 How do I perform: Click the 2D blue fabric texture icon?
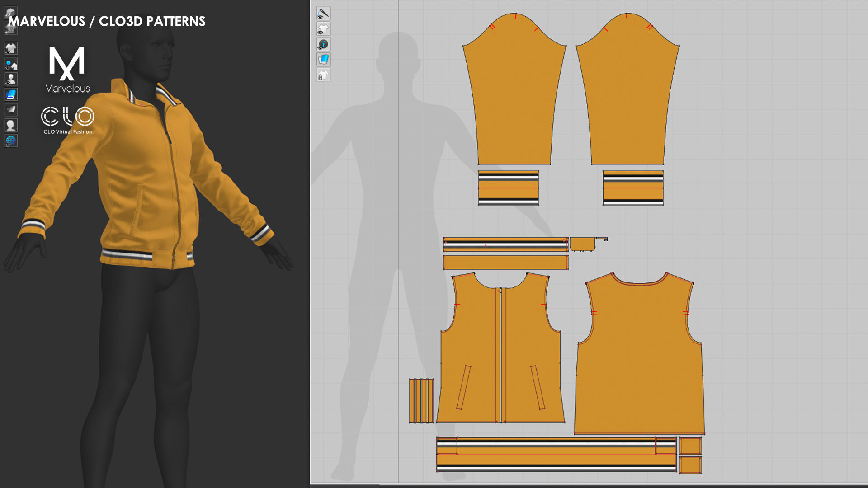(x=323, y=59)
